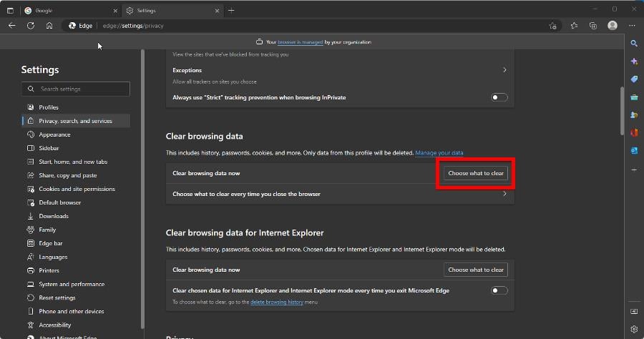
Task: Open a new tab with plus button
Action: (x=231, y=11)
